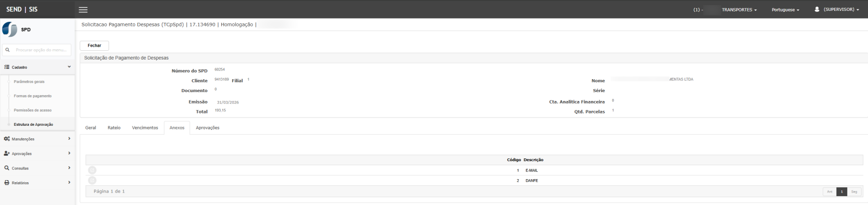868x205 pixels.
Task: Click the round icon on E-MAIL row
Action: point(92,170)
